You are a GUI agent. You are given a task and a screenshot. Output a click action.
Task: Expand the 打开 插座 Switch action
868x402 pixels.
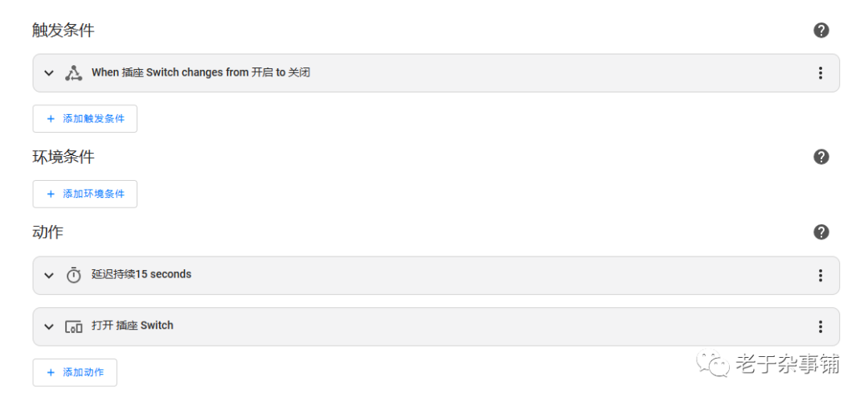(49, 326)
